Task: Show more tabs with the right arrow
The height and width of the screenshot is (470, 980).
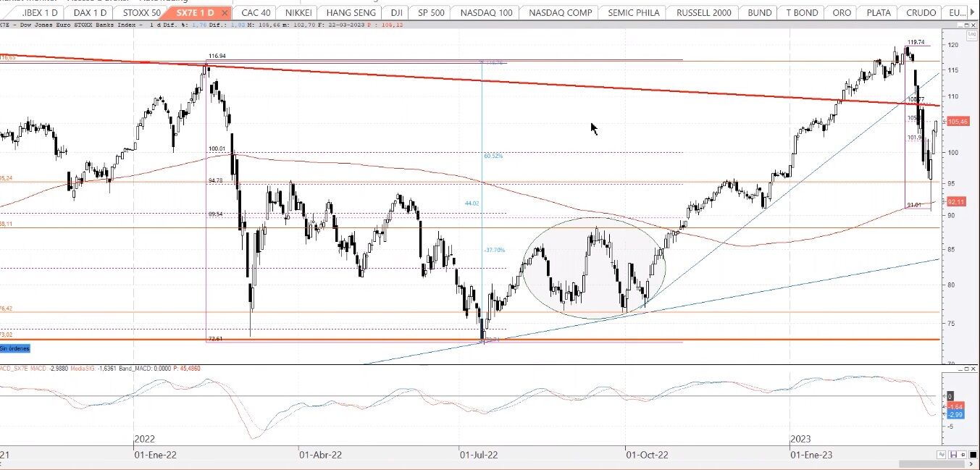Action: pyautogui.click(x=972, y=12)
